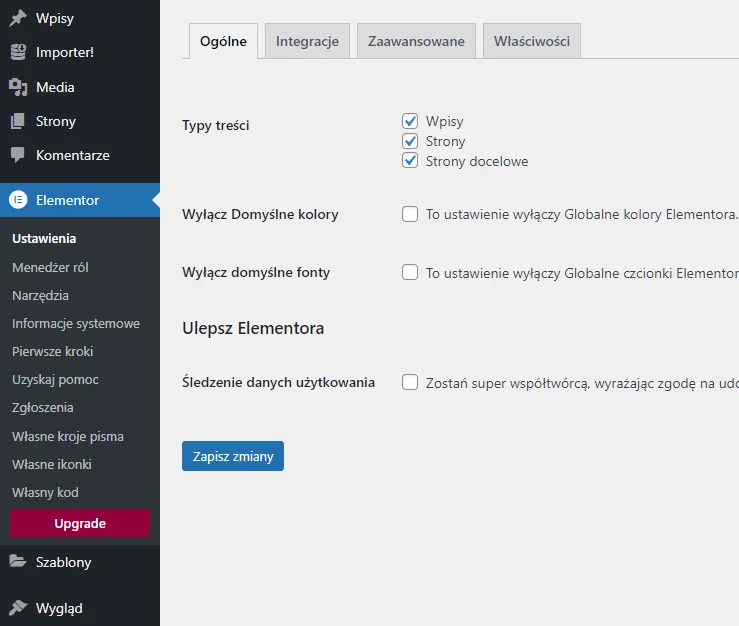The image size is (739, 626).
Task: Open Informacje systemowe link
Action: pos(76,324)
